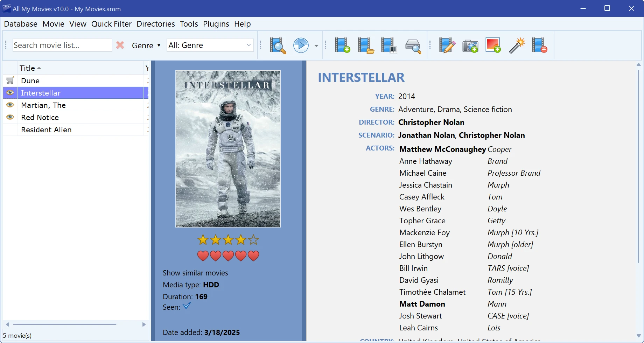Screen dimensions: 644x343
Task: Click the add cover image icon
Action: click(493, 45)
